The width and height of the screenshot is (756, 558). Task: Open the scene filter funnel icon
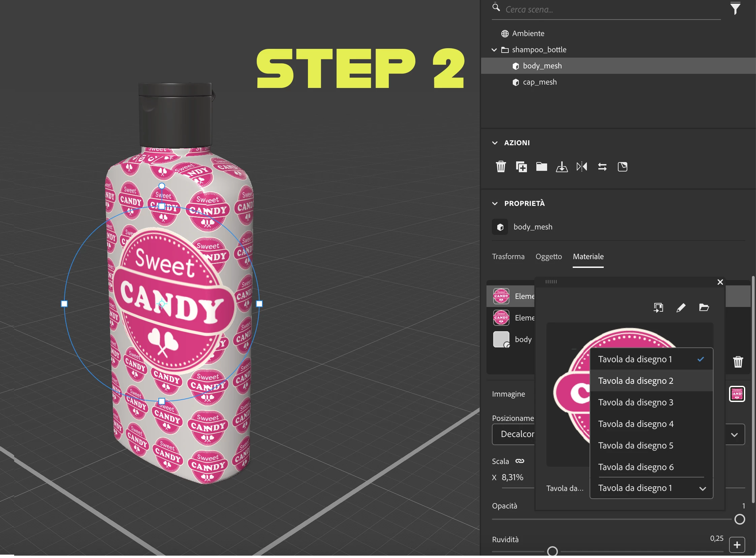(735, 9)
